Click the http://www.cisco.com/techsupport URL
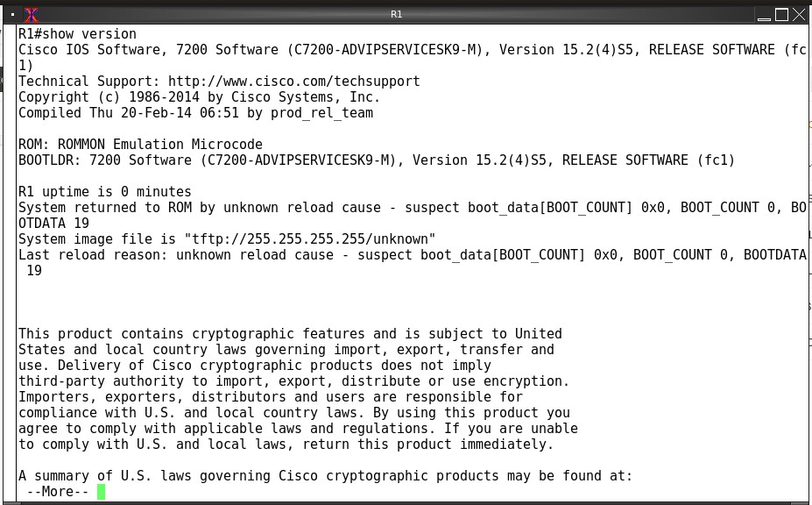 tap(294, 82)
